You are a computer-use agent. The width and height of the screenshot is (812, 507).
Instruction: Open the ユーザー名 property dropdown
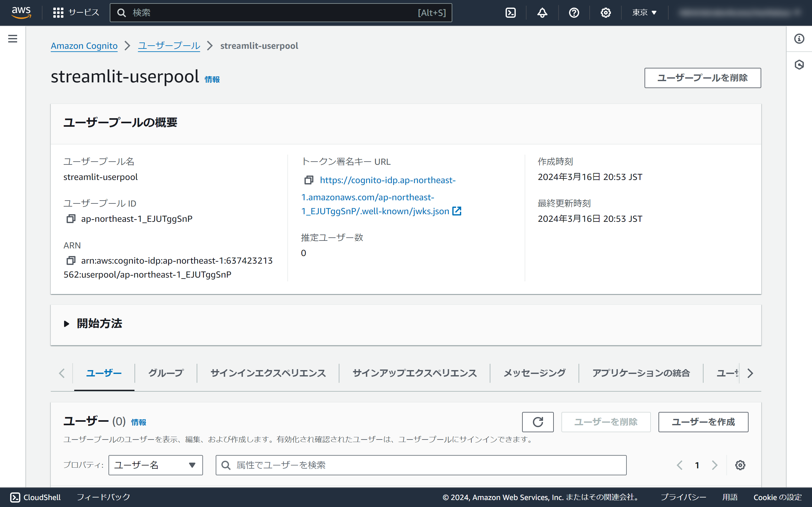tap(155, 465)
